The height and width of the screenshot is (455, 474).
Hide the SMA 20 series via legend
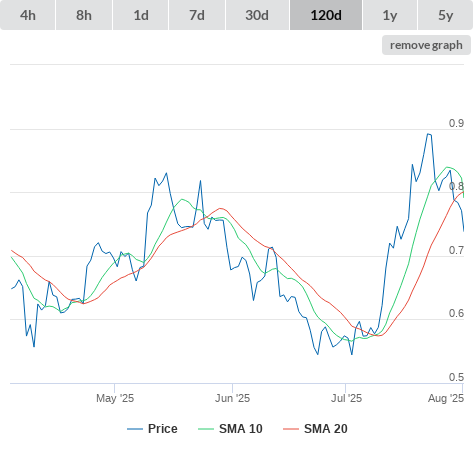pyautogui.click(x=326, y=429)
